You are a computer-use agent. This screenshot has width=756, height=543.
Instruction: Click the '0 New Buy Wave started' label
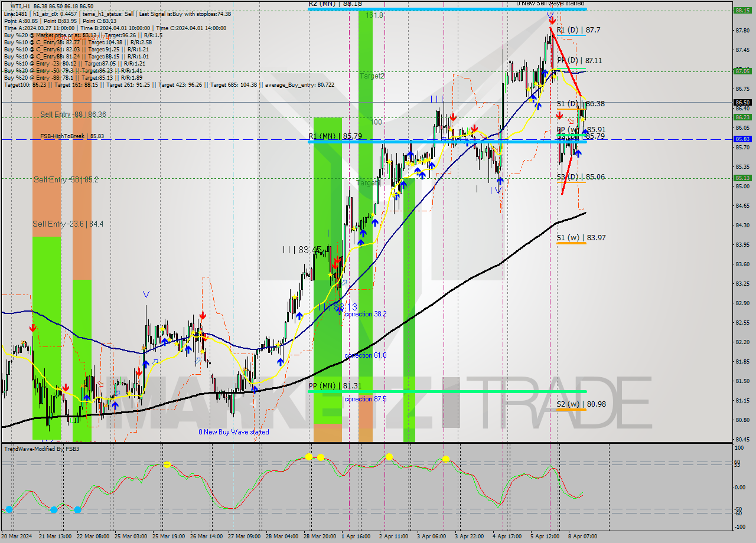pos(233,432)
